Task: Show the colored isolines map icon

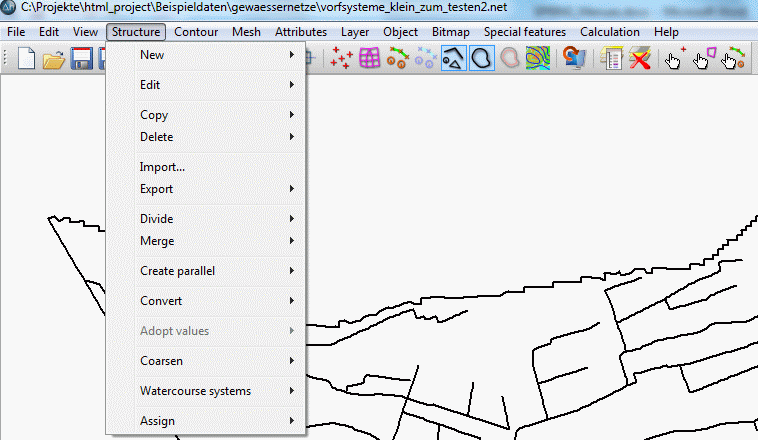Action: pos(538,59)
